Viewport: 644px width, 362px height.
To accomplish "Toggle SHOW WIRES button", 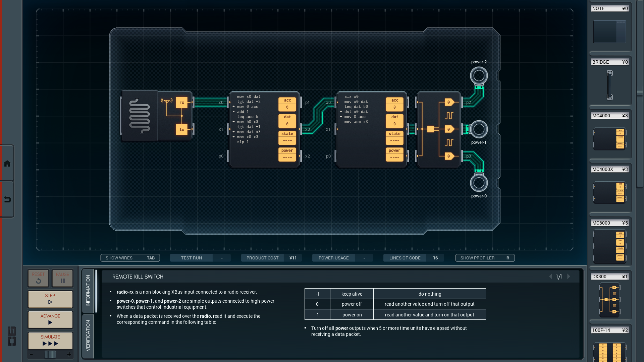I will tap(130, 258).
